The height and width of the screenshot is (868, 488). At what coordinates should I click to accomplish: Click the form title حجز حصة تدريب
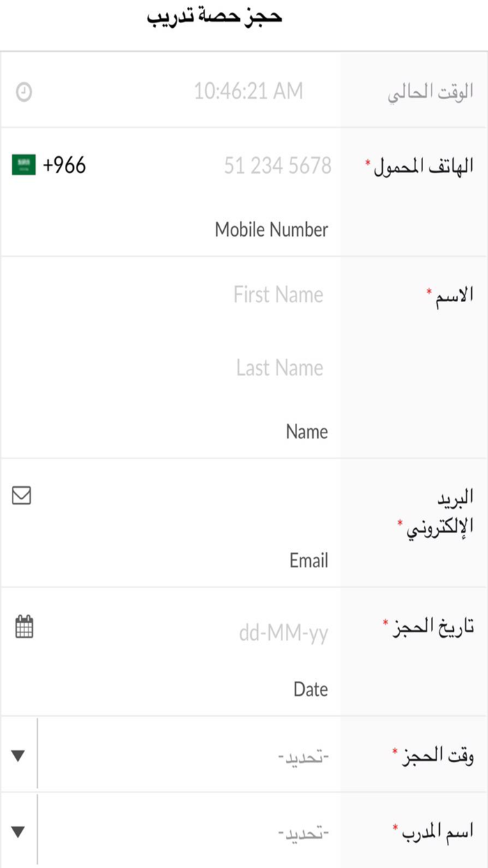click(x=215, y=17)
